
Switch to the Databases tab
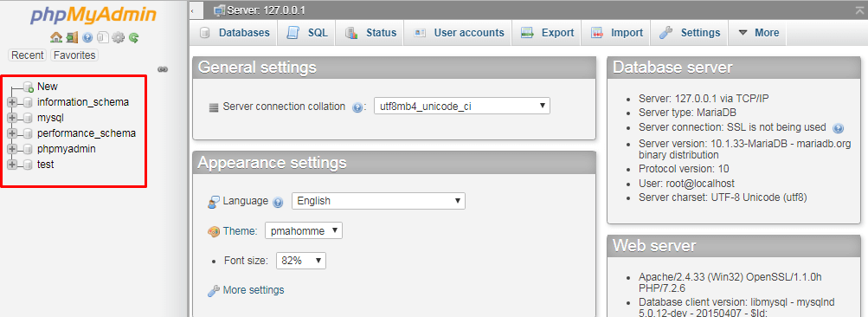[x=235, y=33]
